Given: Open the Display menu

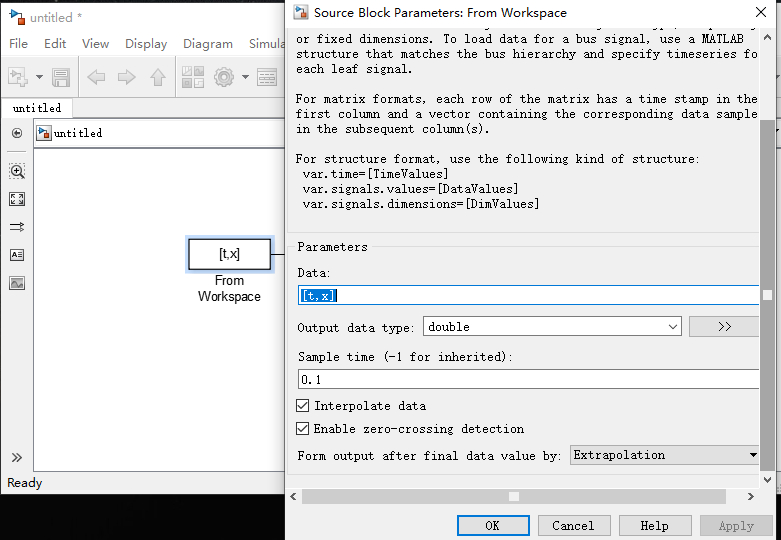Looking at the screenshot, I should coord(146,44).
